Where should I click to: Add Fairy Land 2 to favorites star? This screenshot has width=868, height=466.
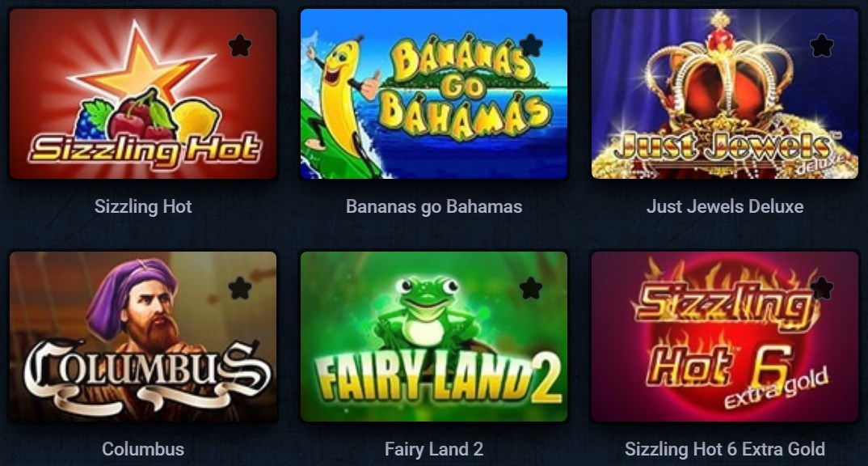coord(531,288)
